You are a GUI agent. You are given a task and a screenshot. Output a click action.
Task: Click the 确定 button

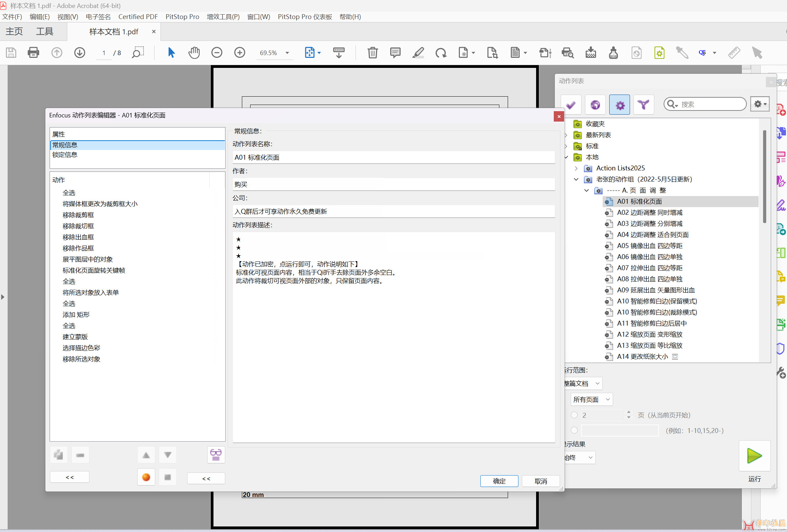point(499,481)
